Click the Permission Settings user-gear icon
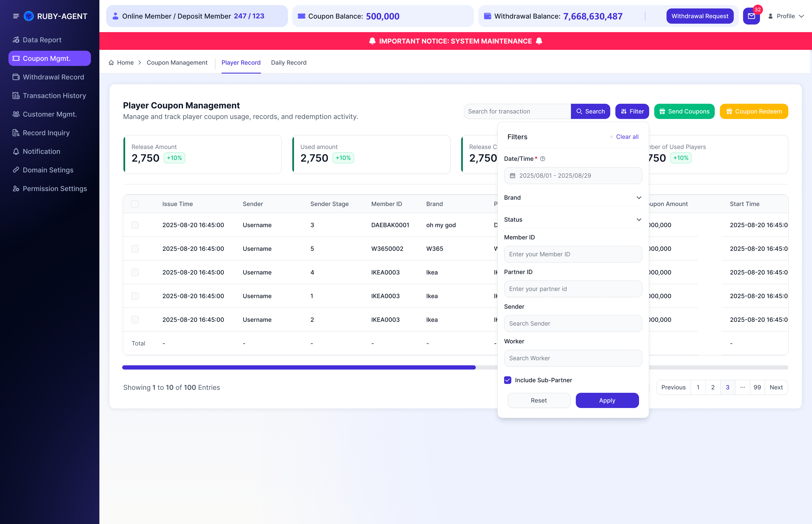Screen dimensions: 812x524 (16, 188)
